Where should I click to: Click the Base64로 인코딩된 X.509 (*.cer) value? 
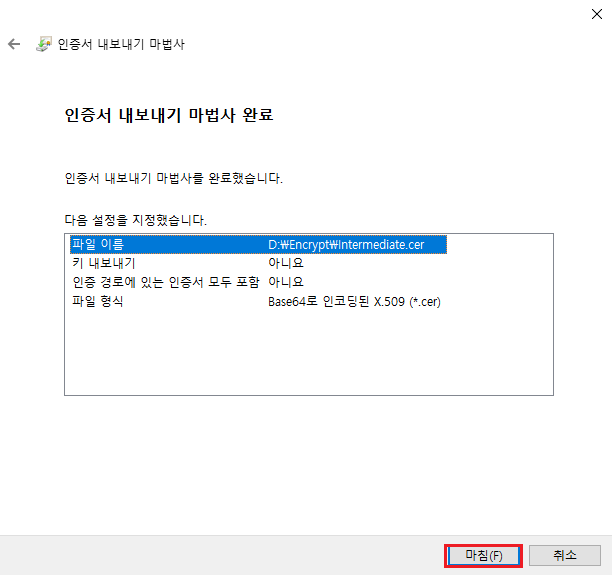point(354,301)
